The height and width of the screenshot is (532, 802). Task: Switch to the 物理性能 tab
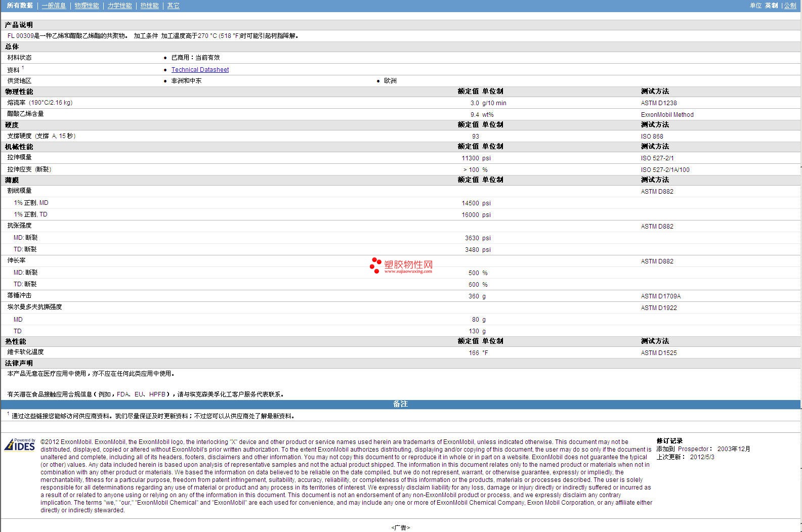(87, 6)
